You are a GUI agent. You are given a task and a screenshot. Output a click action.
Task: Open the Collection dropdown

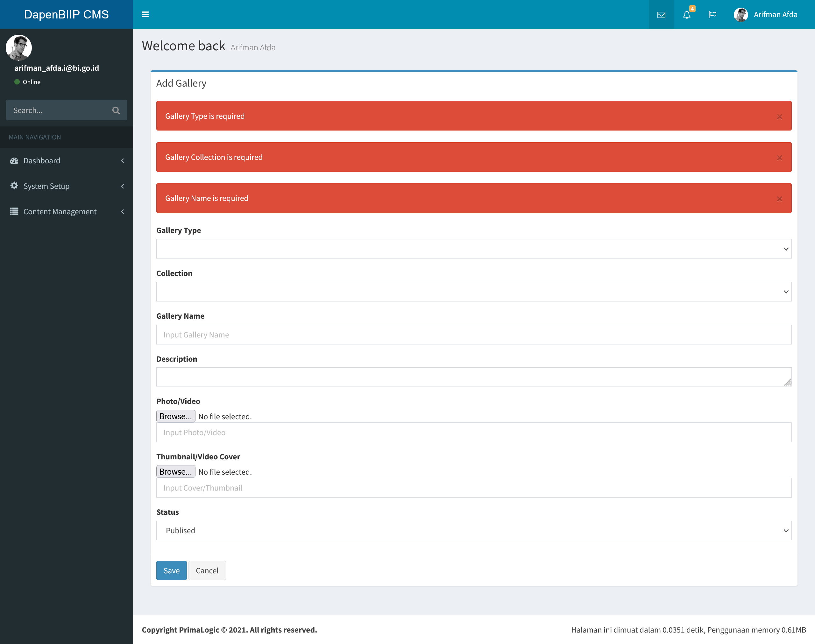tap(473, 292)
